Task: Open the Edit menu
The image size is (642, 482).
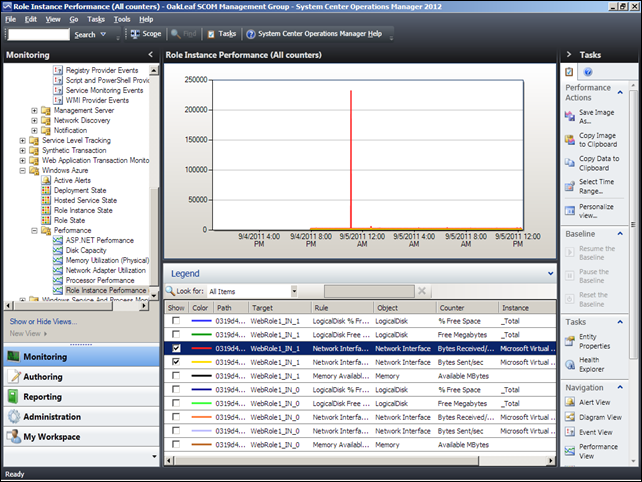Action: pos(30,19)
